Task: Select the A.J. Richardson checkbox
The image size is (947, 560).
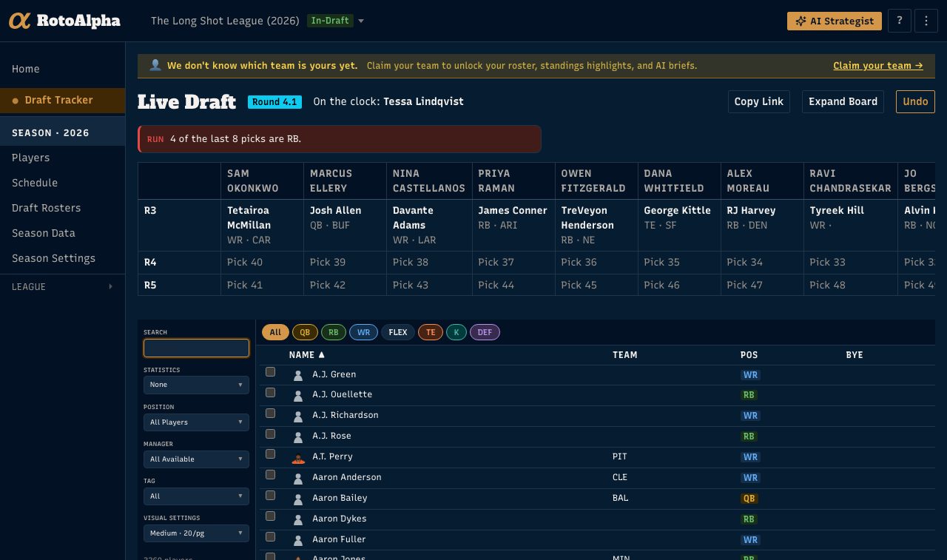Action: pos(271,413)
